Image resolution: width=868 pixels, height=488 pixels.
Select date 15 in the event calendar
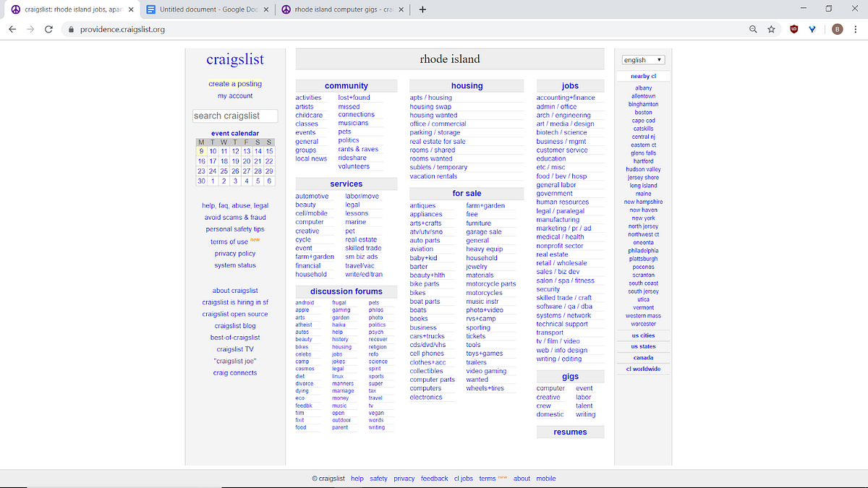268,151
